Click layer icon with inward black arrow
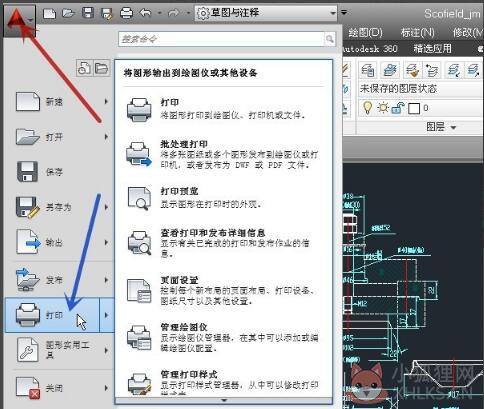Image resolution: width=484 pixels, height=409 pixels. (454, 70)
